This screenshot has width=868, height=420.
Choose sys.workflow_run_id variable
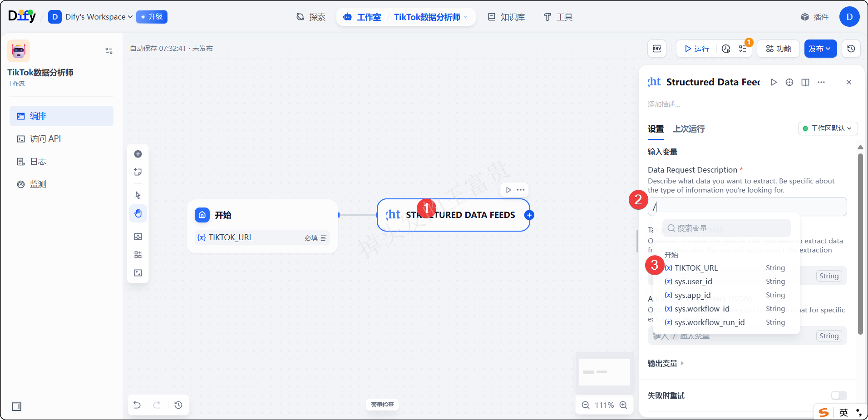click(x=725, y=322)
